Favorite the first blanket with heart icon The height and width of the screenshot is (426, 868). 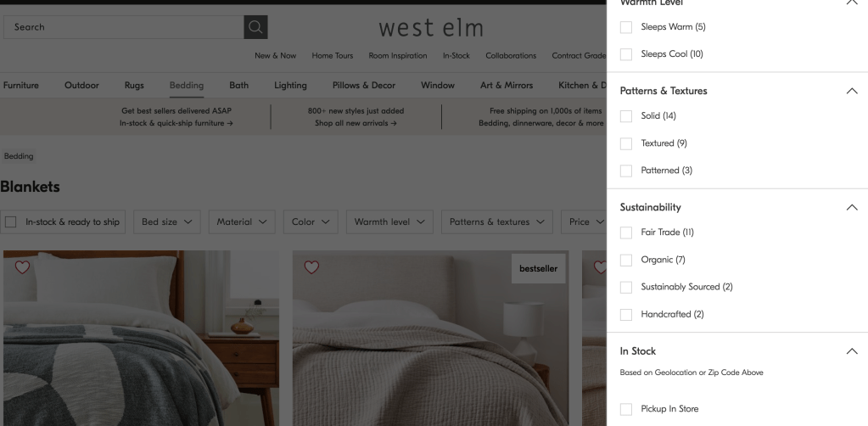click(x=22, y=267)
